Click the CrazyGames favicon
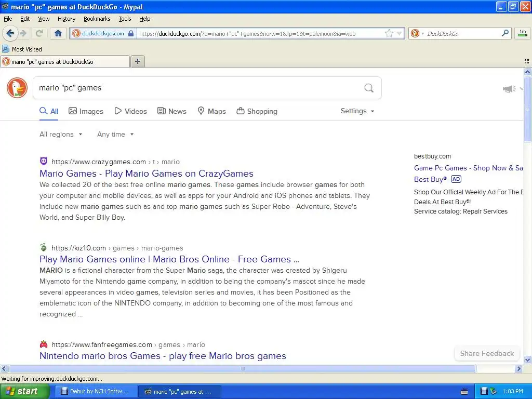The height and width of the screenshot is (399, 532). [44, 161]
